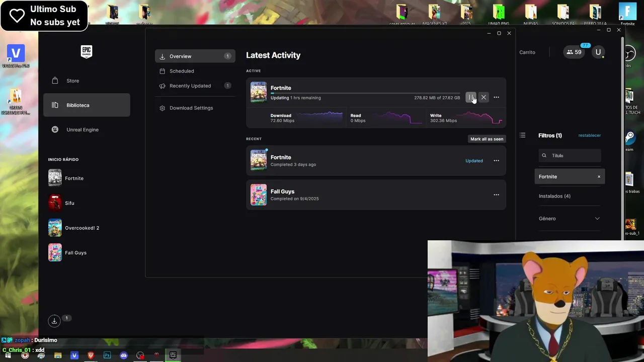The image size is (644, 362).
Task: Click Mark all as seen
Action: point(487,139)
